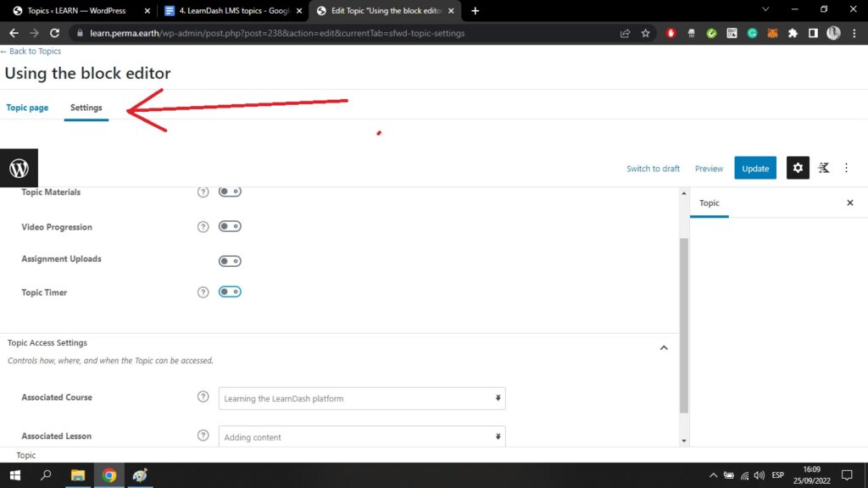
Task: Switch to the Topic page tab
Action: pyautogui.click(x=27, y=108)
